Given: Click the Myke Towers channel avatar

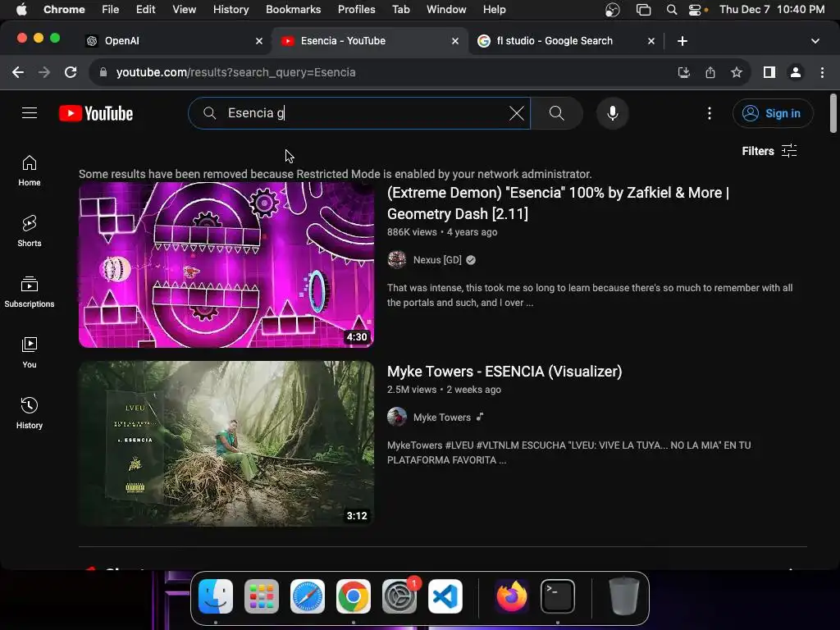Looking at the screenshot, I should point(397,417).
